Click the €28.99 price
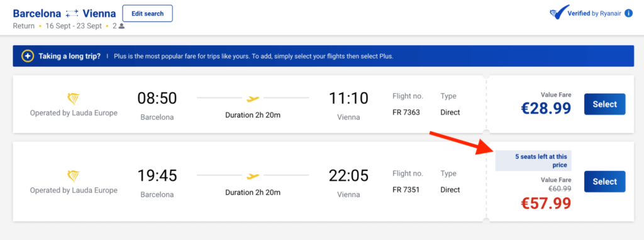644x240 pixels. (x=546, y=108)
